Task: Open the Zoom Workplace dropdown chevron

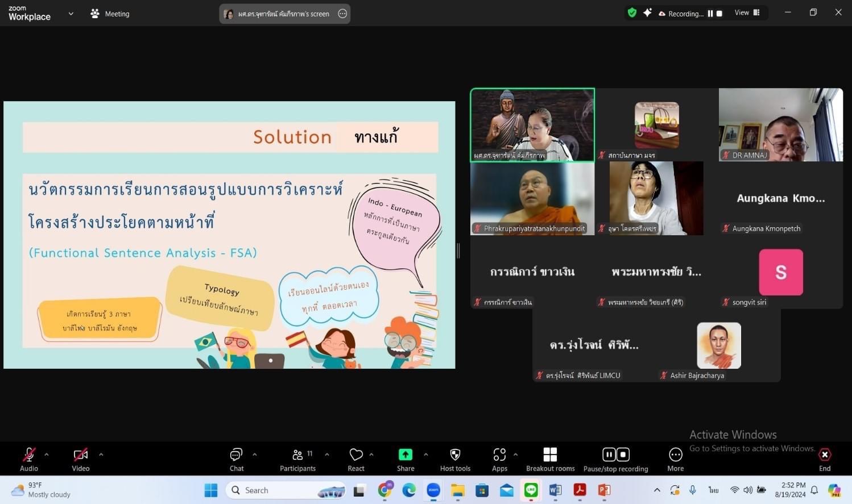Action: (71, 14)
